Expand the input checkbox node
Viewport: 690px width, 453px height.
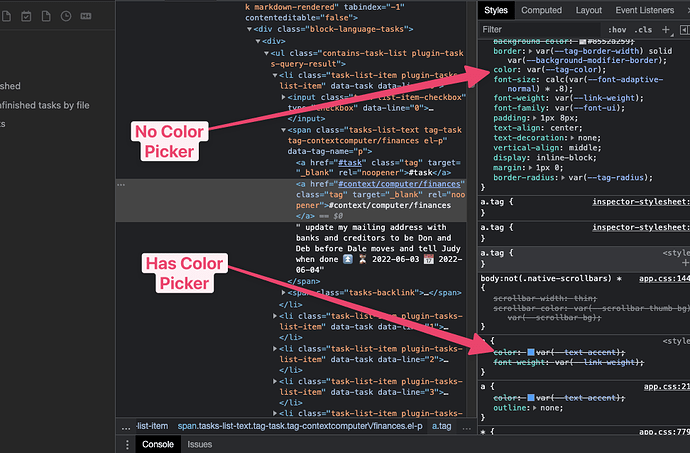[x=283, y=97]
